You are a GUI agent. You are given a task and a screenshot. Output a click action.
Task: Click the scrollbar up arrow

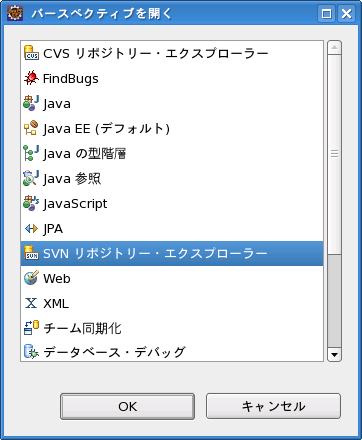coord(334,48)
